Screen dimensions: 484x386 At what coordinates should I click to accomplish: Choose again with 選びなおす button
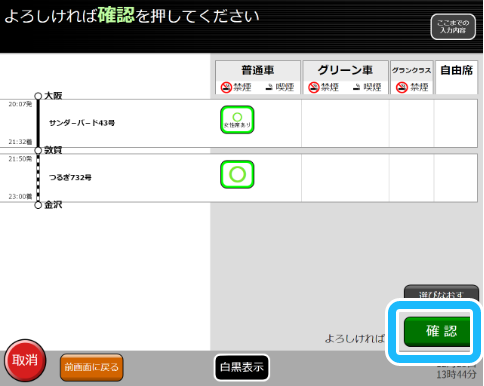pos(441,292)
